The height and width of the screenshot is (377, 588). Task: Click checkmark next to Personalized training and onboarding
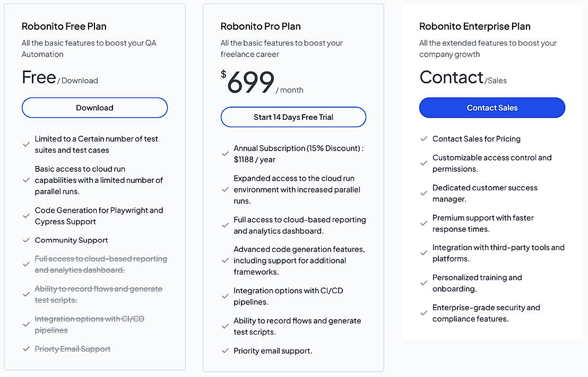pyautogui.click(x=423, y=283)
